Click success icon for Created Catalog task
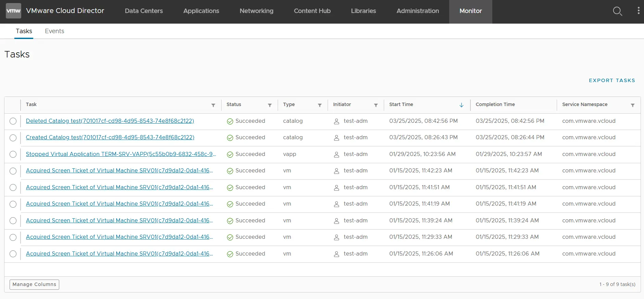Image resolution: width=644 pixels, height=299 pixels. pos(230,138)
